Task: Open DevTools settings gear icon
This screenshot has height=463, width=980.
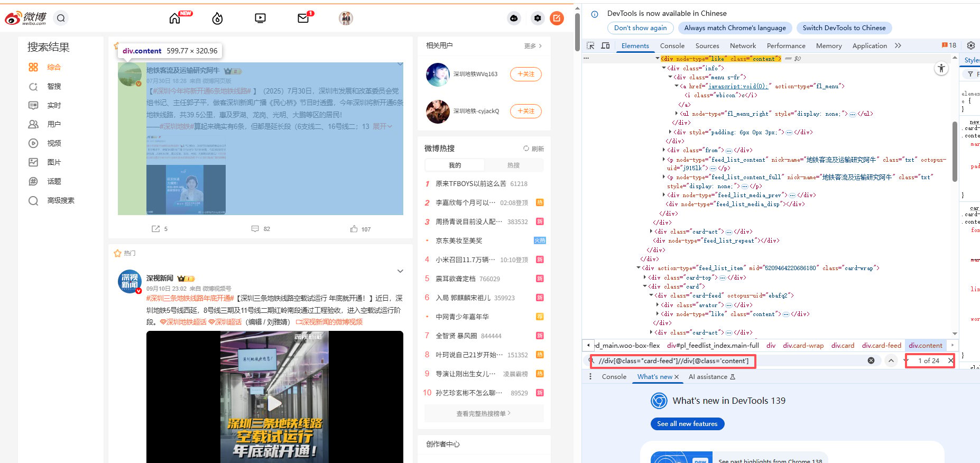Action: click(971, 45)
